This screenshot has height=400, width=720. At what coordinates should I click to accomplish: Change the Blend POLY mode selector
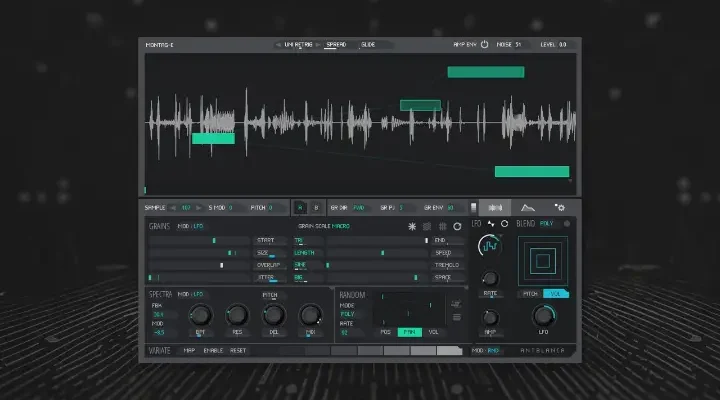pyautogui.click(x=548, y=224)
